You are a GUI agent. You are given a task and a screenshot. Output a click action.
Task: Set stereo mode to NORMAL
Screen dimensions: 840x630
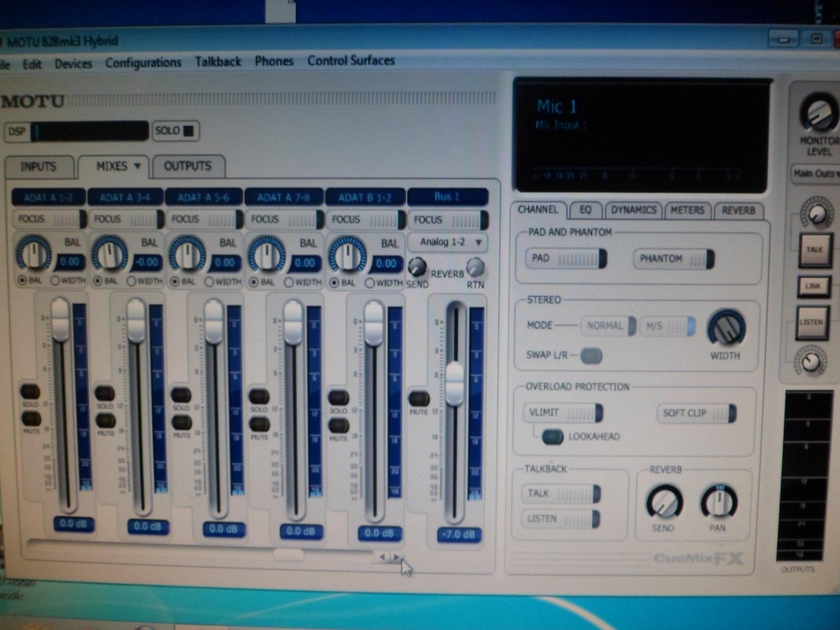tap(608, 326)
